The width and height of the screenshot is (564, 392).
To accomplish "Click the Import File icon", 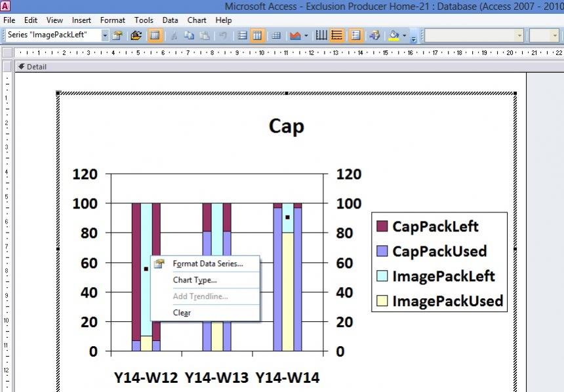I will click(x=136, y=35).
